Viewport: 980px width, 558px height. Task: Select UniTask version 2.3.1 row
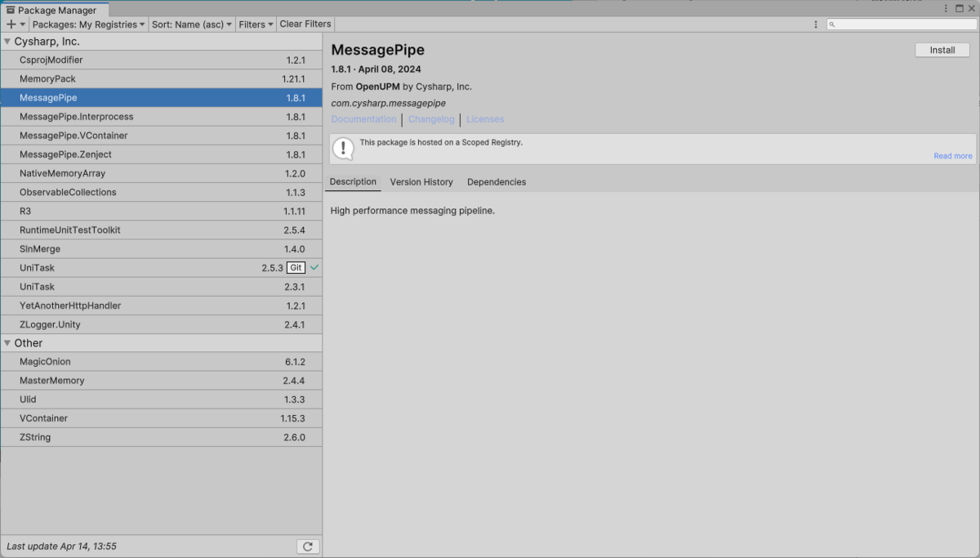point(161,287)
